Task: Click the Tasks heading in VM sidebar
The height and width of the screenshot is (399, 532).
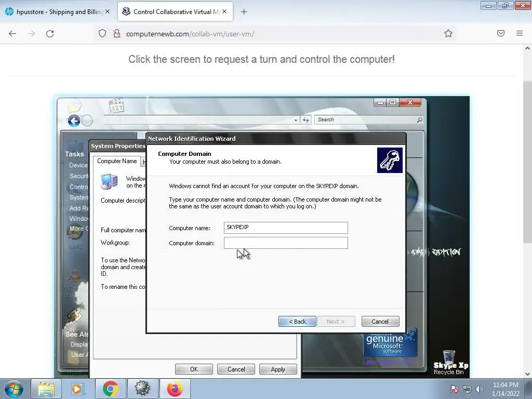Action: pos(74,154)
